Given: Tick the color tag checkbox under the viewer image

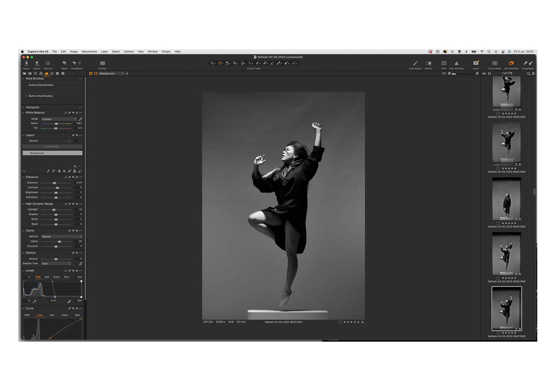Looking at the screenshot, I should click(340, 322).
